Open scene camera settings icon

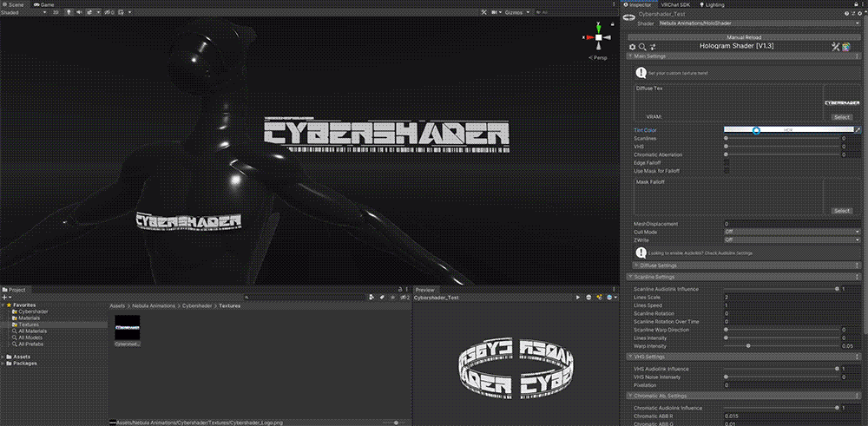coord(495,11)
